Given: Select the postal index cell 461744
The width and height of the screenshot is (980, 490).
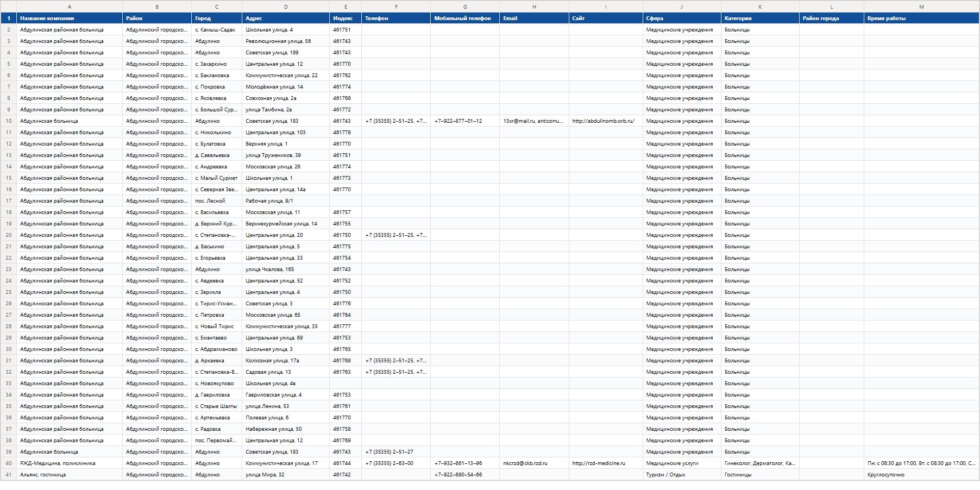Looking at the screenshot, I should point(345,463).
